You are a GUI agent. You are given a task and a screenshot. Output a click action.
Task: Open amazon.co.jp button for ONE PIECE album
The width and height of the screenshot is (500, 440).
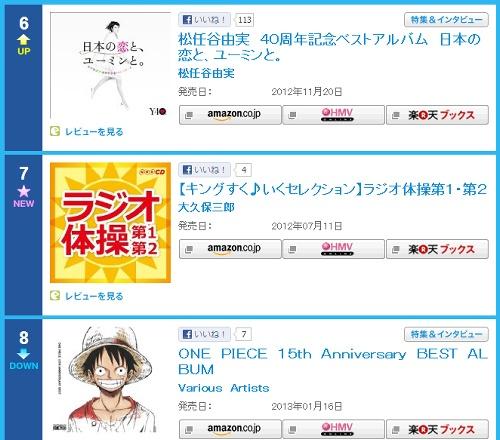point(230,429)
